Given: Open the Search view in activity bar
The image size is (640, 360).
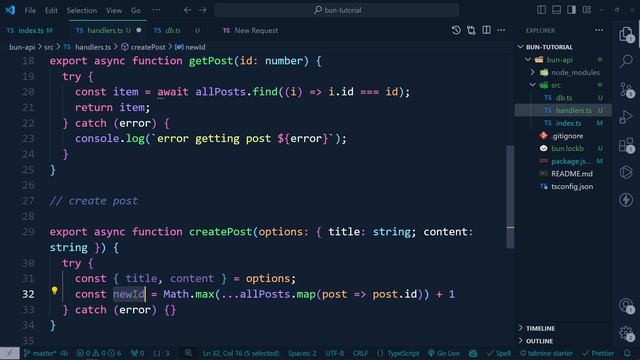Looking at the screenshot, I should (626, 61).
